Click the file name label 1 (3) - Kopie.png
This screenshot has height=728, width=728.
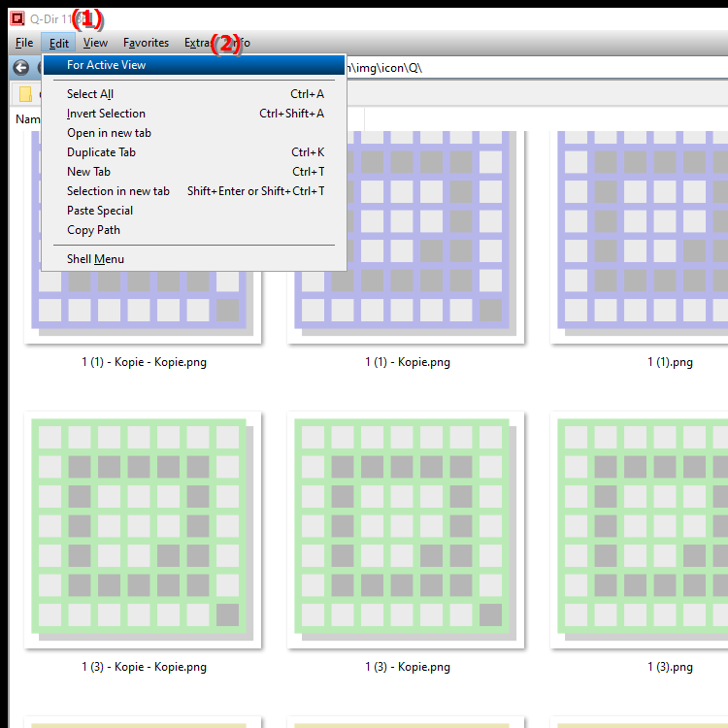(x=408, y=667)
